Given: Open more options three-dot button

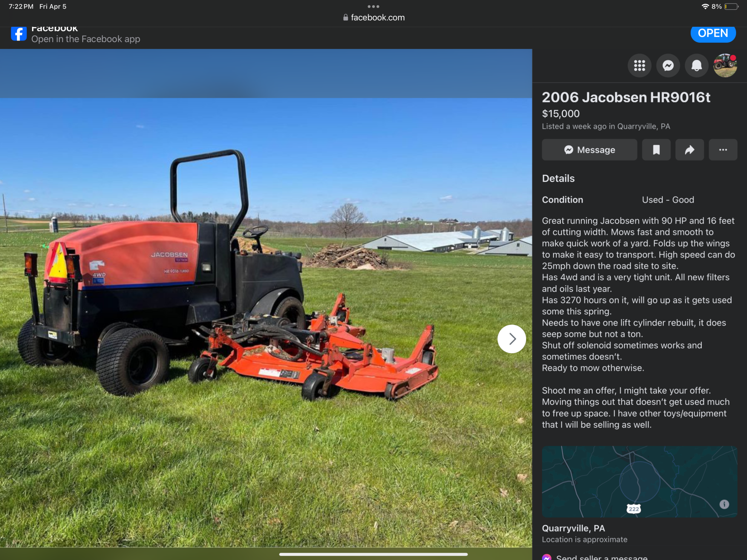Looking at the screenshot, I should (723, 150).
